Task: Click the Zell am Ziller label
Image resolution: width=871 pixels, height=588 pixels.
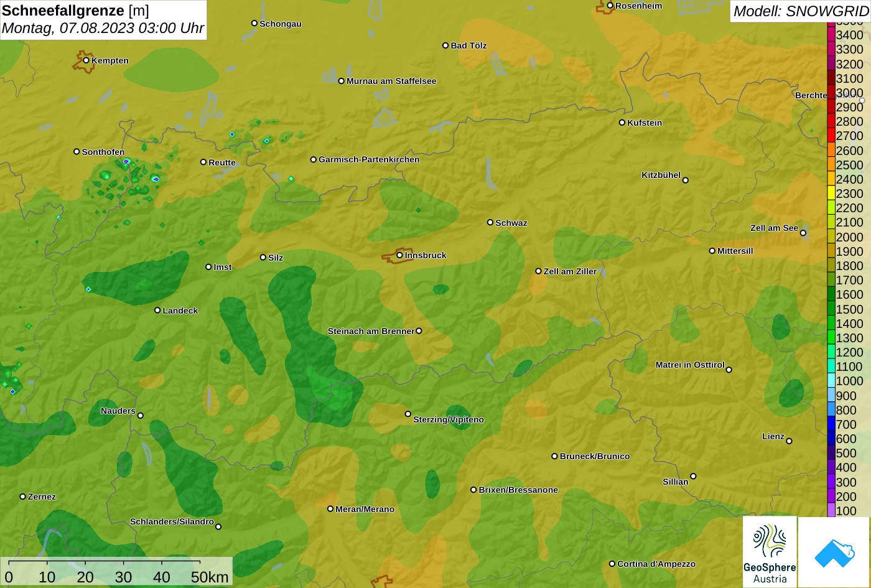Action: [x=570, y=271]
